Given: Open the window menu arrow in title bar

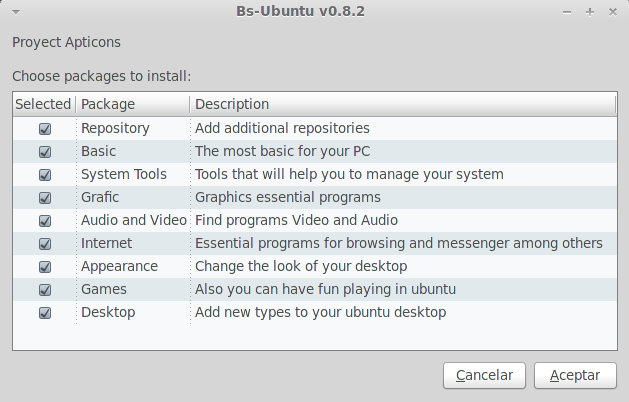Looking at the screenshot, I should (x=16, y=12).
